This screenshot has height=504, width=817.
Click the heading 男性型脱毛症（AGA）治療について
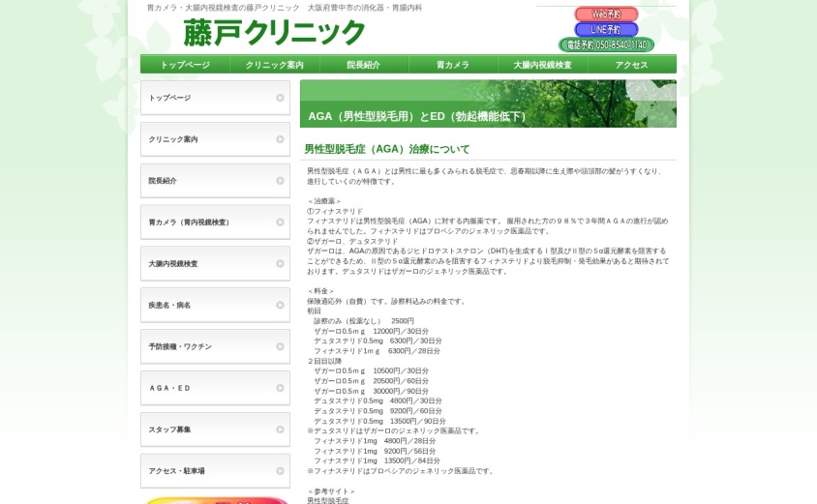tap(387, 149)
